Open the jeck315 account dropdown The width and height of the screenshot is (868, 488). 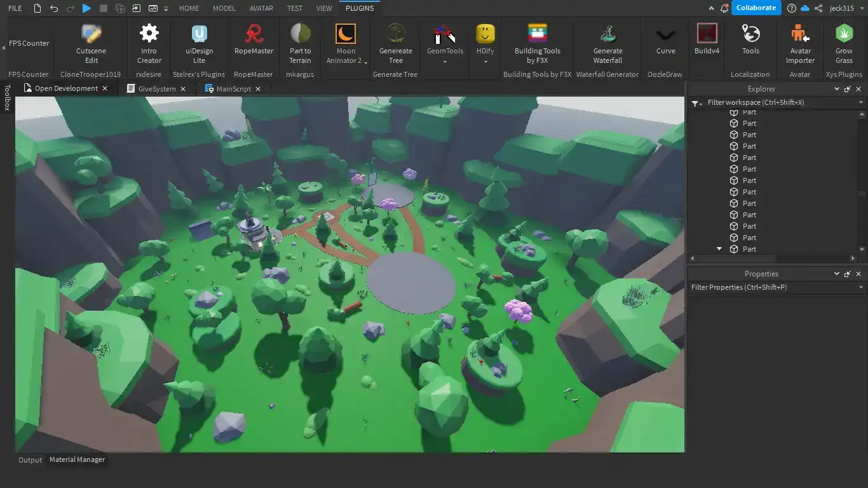pos(860,8)
